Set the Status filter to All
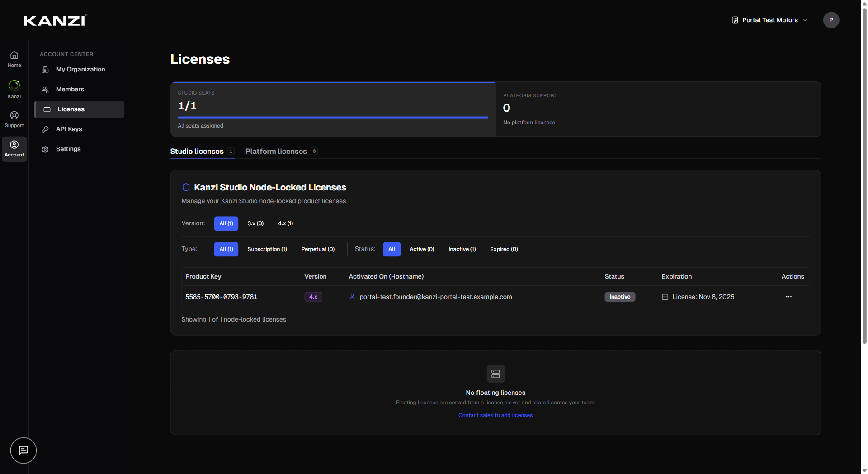Screen dimensions: 868x474 click(x=392, y=249)
